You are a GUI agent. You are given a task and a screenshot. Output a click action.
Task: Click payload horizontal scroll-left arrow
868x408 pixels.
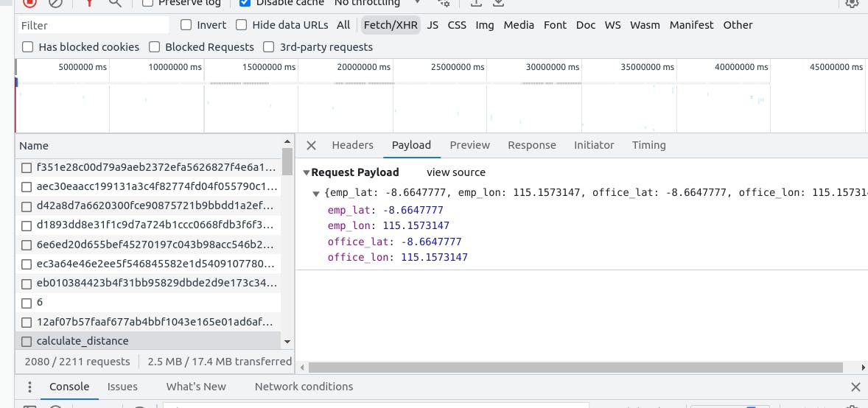click(302, 367)
